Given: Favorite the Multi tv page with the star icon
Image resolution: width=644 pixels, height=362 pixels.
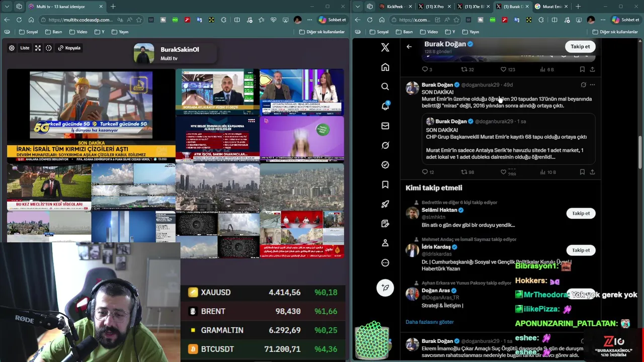Looking at the screenshot, I should click(139, 20).
